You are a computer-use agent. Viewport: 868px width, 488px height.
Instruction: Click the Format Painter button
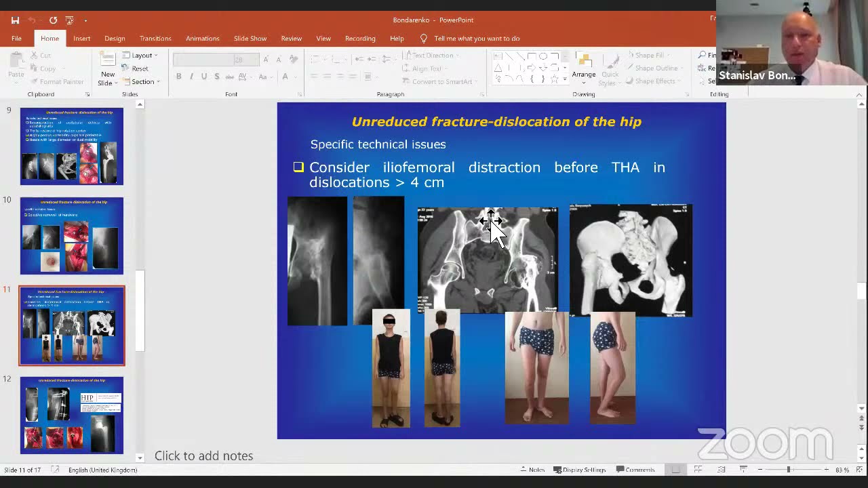(56, 82)
